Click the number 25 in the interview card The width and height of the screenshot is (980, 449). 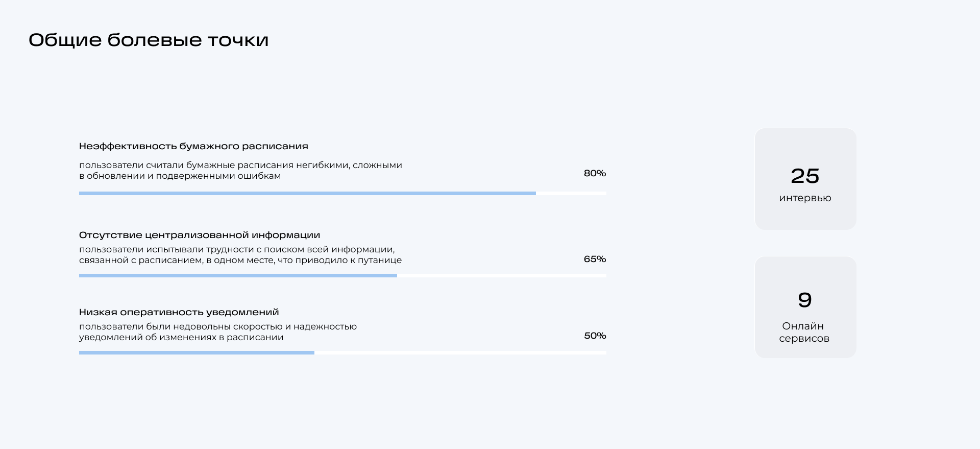tap(805, 176)
